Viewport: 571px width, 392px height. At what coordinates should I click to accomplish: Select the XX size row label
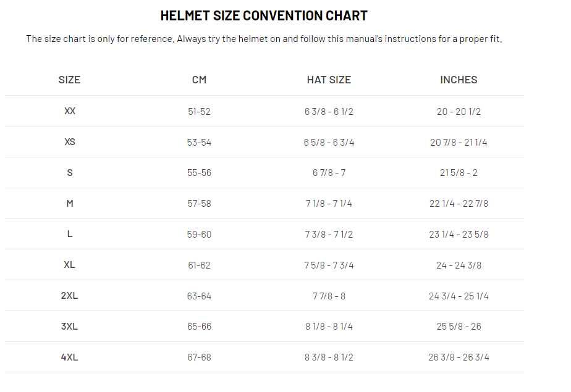point(70,111)
